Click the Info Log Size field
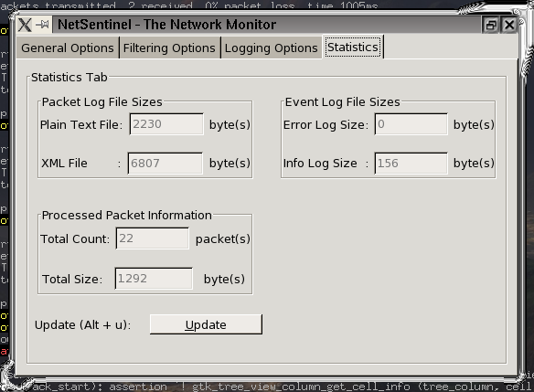Screen dimensions: 534x392 pyautogui.click(x=411, y=164)
